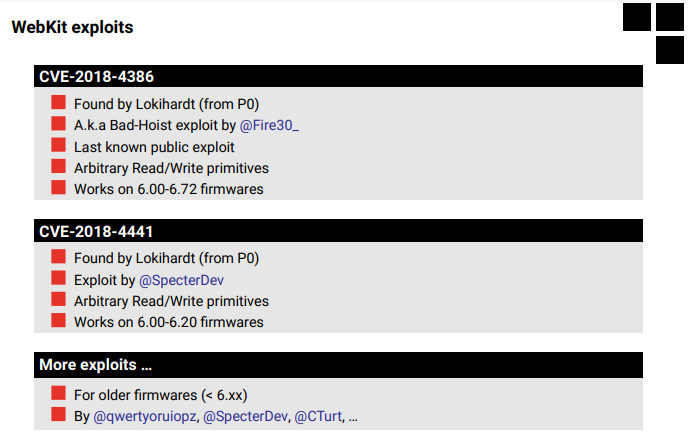Open the @SpecterDev link under CVE-2018-4441
The height and width of the screenshot is (444, 688).
(181, 280)
